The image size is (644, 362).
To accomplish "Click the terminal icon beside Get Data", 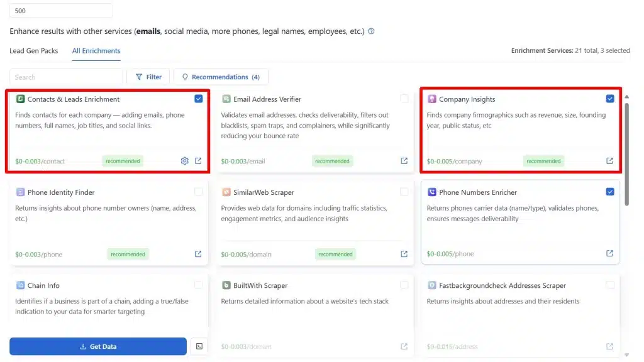I will point(199,346).
